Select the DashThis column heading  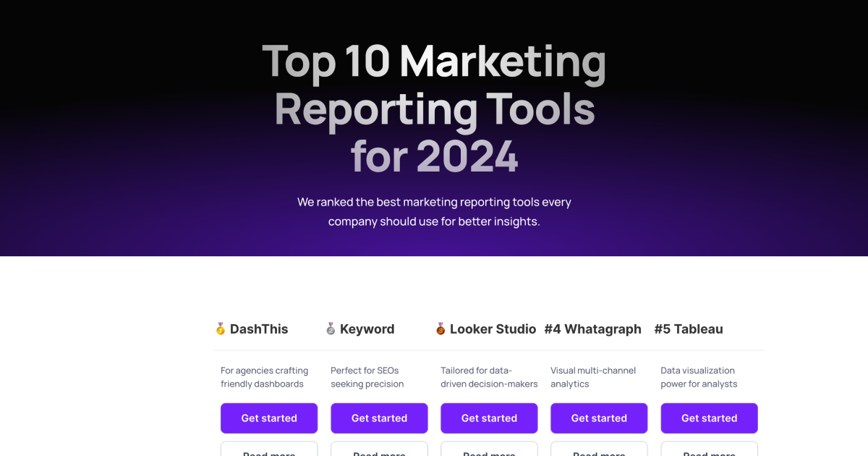[259, 329]
